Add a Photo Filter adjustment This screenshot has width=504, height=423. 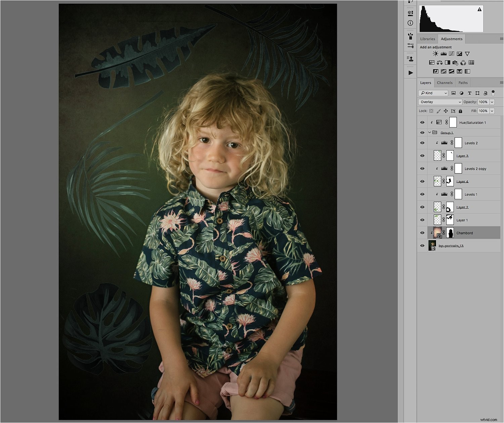pyautogui.click(x=455, y=62)
